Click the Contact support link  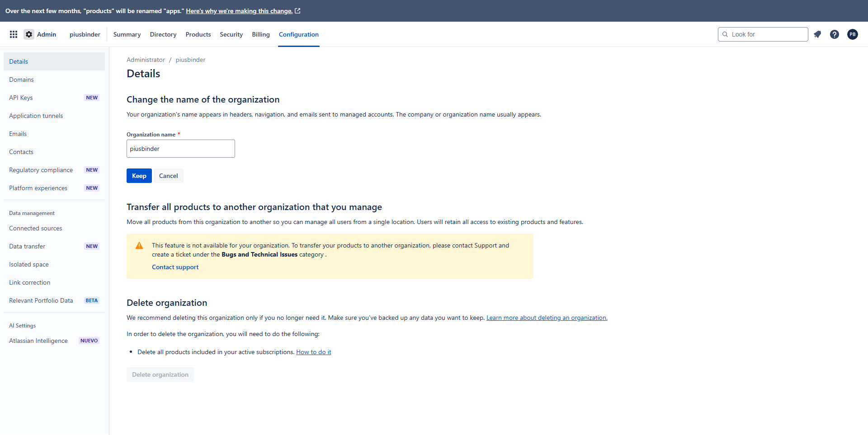click(175, 267)
